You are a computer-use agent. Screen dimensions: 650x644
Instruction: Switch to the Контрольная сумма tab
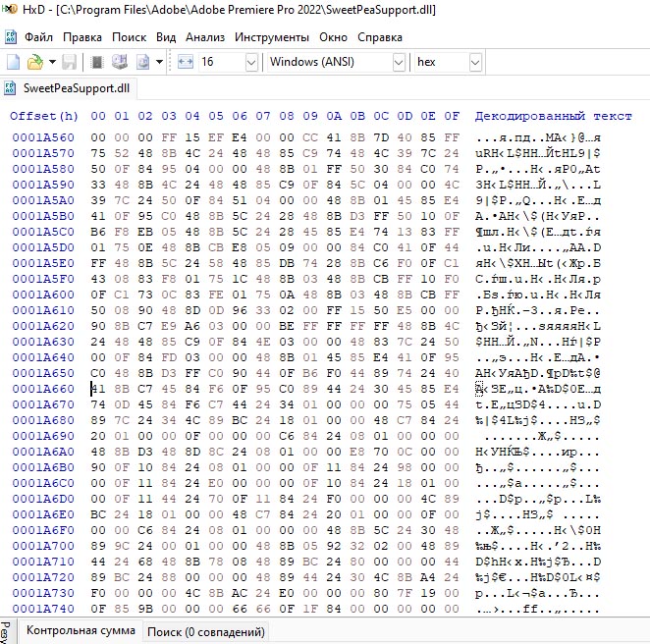[x=81, y=630]
